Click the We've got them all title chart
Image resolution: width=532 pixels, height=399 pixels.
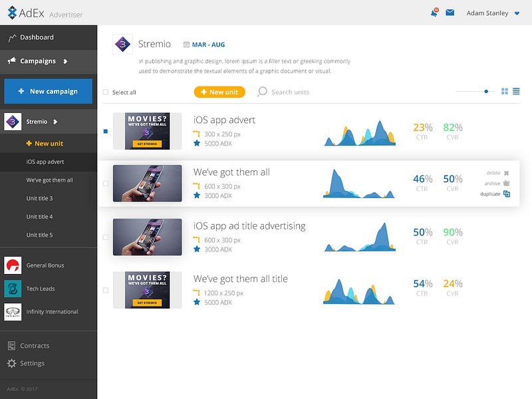pos(359,291)
